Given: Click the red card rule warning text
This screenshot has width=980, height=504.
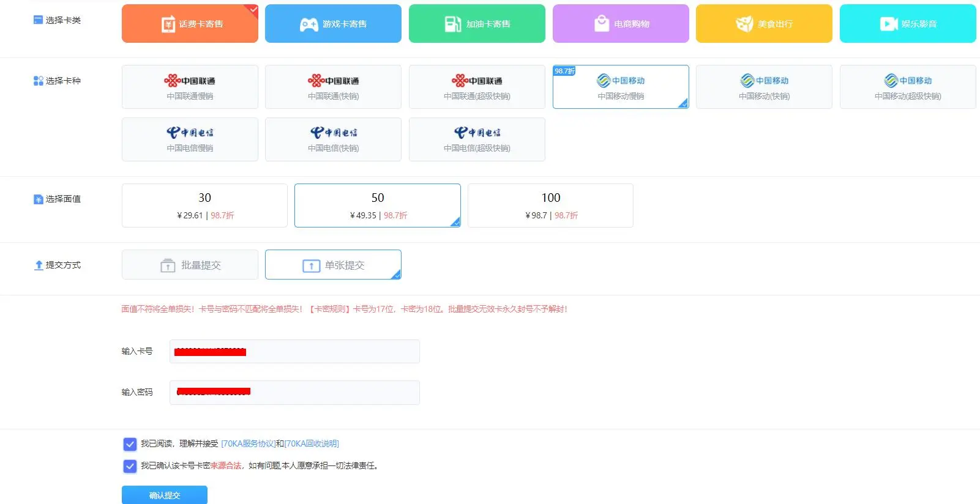Looking at the screenshot, I should pyautogui.click(x=344, y=309).
